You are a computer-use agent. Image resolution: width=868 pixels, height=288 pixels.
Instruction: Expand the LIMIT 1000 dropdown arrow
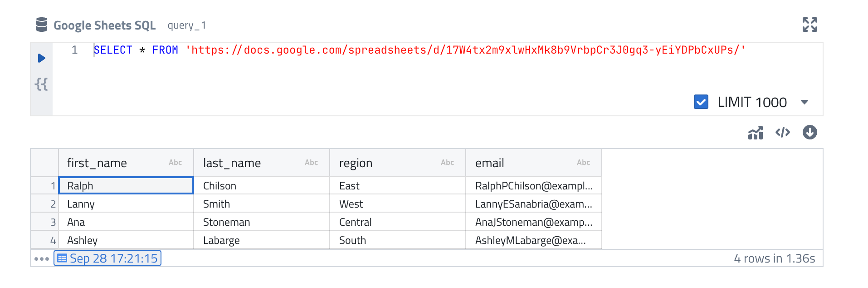pyautogui.click(x=805, y=102)
